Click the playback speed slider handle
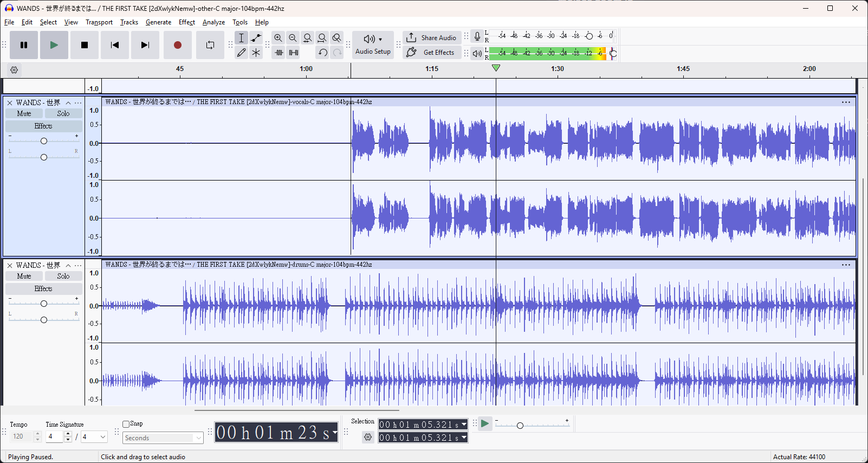868x463 pixels. 520,426
